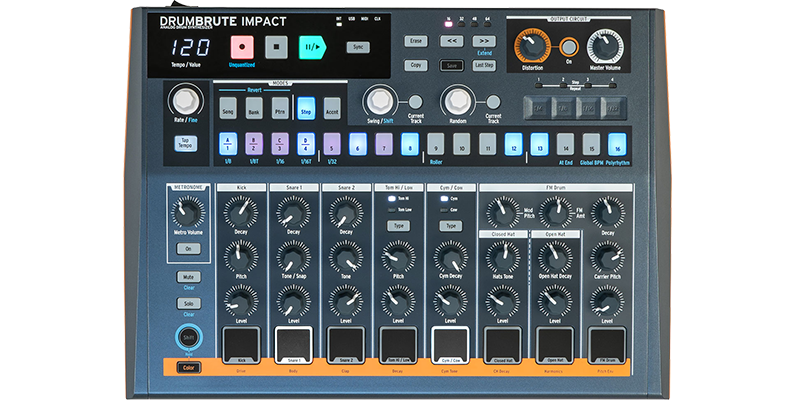
Task: Click Type button under Tom Hi / Low
Action: (x=399, y=226)
